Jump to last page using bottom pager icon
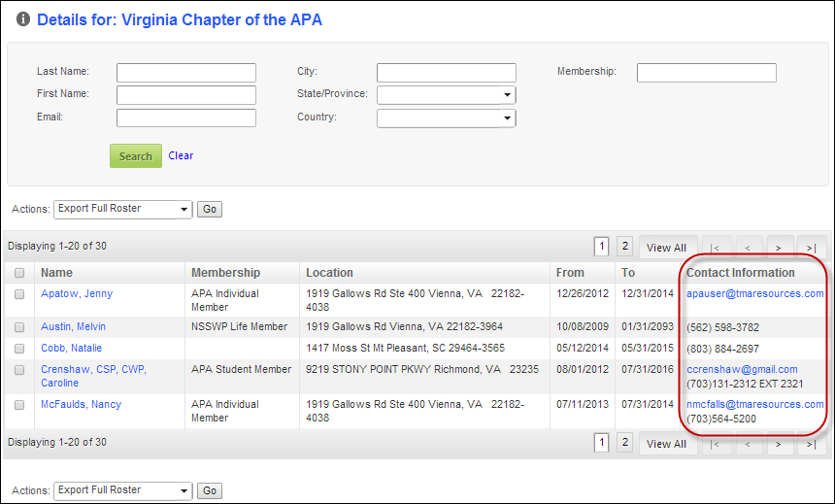The width and height of the screenshot is (835, 504). click(811, 444)
